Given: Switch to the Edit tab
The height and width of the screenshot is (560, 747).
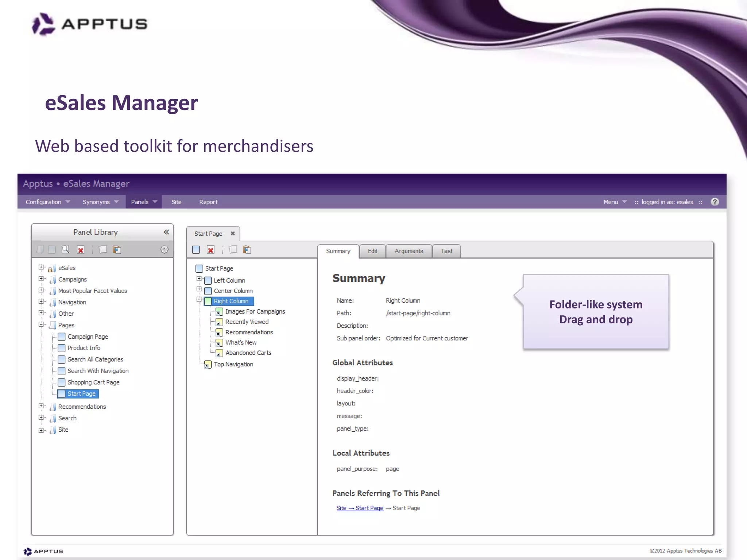Looking at the screenshot, I should [372, 251].
